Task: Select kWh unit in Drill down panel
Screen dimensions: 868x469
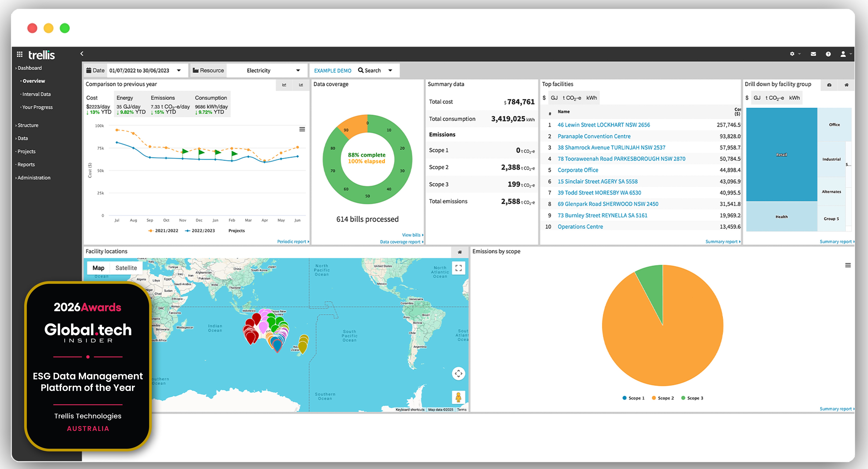Action: pos(794,98)
